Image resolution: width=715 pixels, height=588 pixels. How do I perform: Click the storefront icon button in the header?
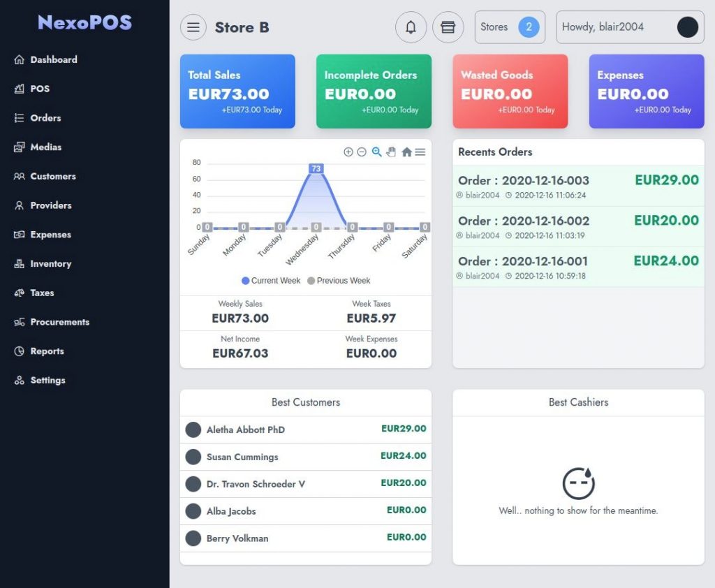448,27
